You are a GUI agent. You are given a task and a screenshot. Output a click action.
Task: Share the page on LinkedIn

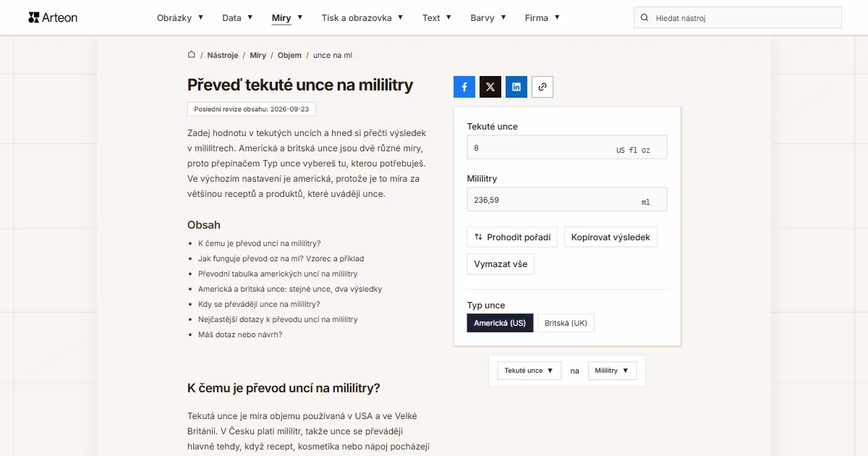[516, 87]
